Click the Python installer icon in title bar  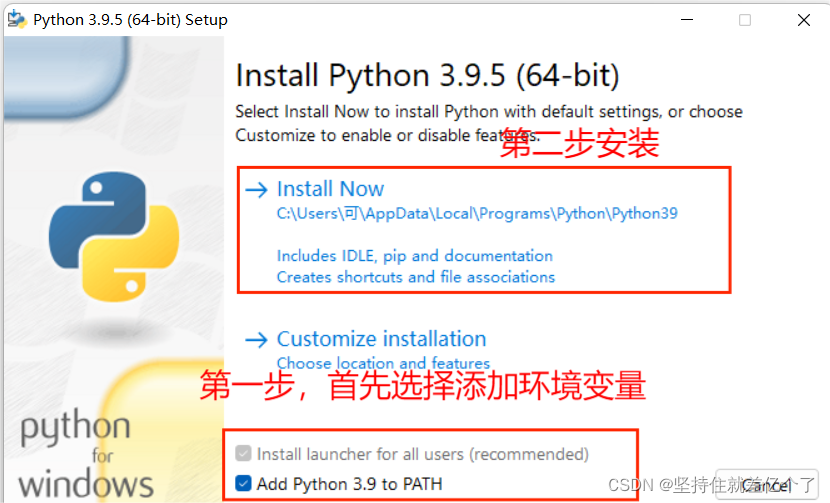tap(17, 20)
